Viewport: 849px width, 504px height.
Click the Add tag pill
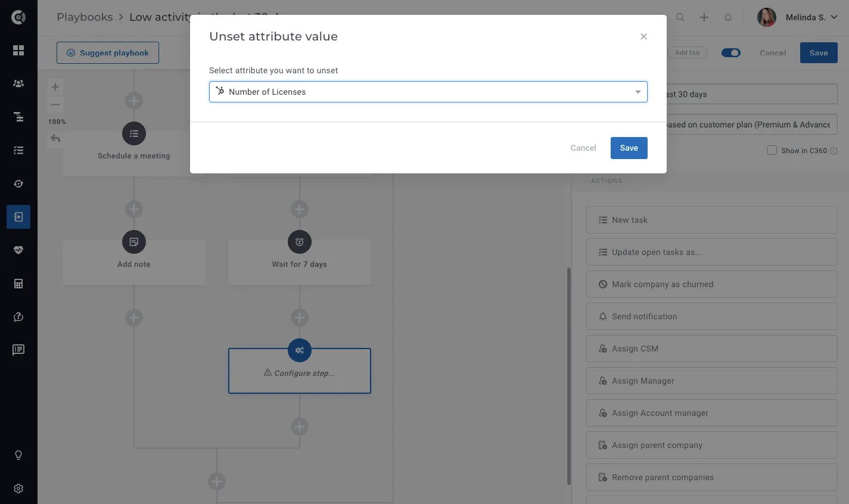[688, 52]
